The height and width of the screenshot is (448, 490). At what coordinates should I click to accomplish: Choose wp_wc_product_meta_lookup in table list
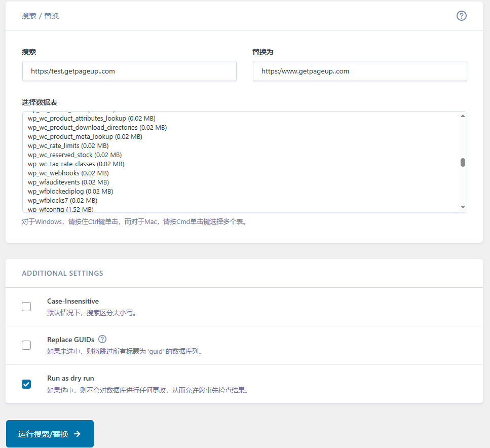(x=85, y=137)
